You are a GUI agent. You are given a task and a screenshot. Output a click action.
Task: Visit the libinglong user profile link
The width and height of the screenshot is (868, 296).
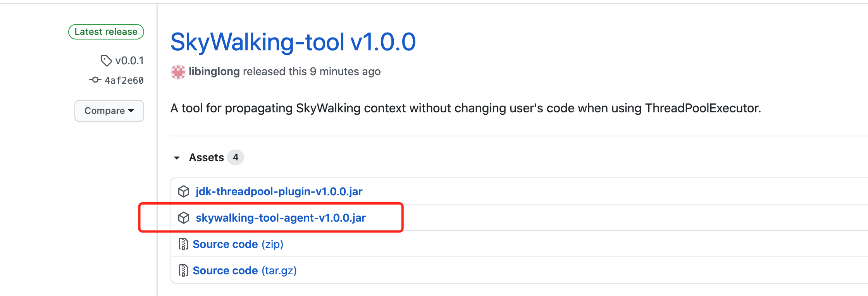pos(214,72)
